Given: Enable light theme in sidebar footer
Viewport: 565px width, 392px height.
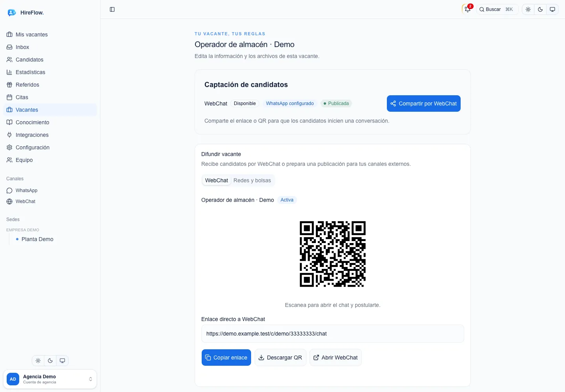Looking at the screenshot, I should (x=38, y=361).
